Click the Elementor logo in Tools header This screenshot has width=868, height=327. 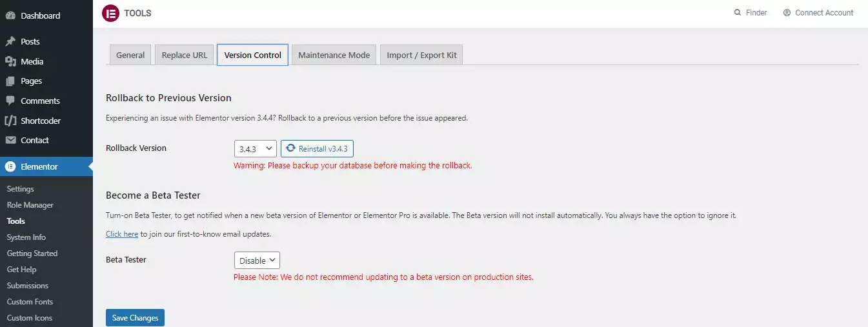point(110,13)
